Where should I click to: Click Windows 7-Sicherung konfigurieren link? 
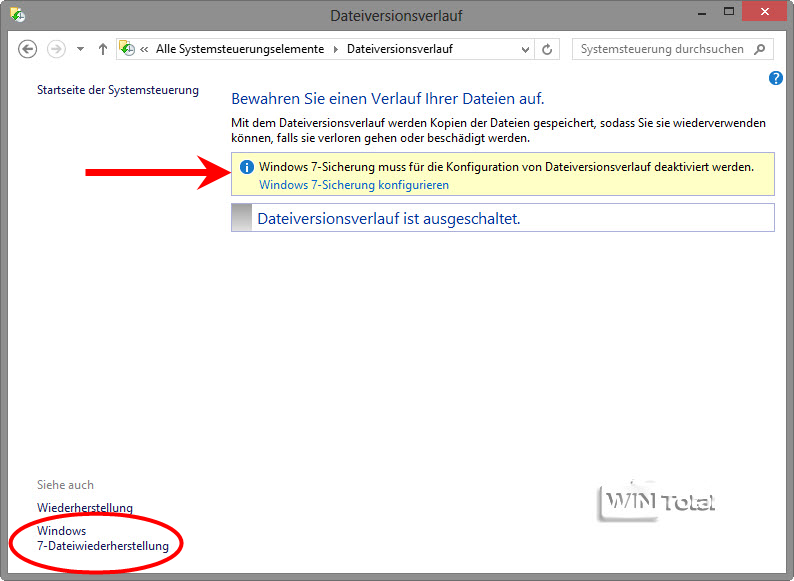354,185
